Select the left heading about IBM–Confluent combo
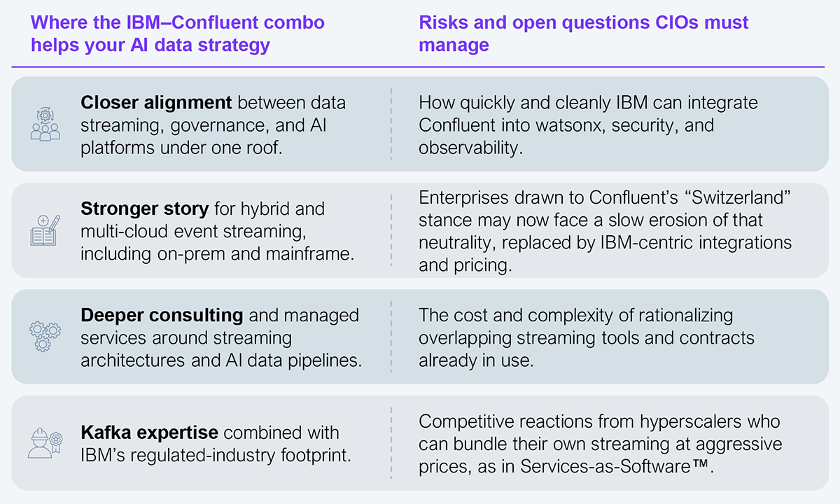840x504 pixels. (178, 34)
